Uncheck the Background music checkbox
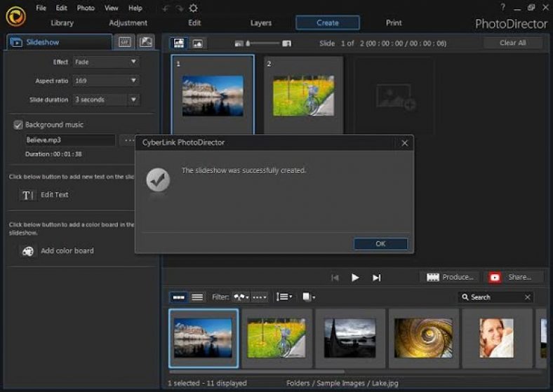553x392 pixels. (x=18, y=125)
